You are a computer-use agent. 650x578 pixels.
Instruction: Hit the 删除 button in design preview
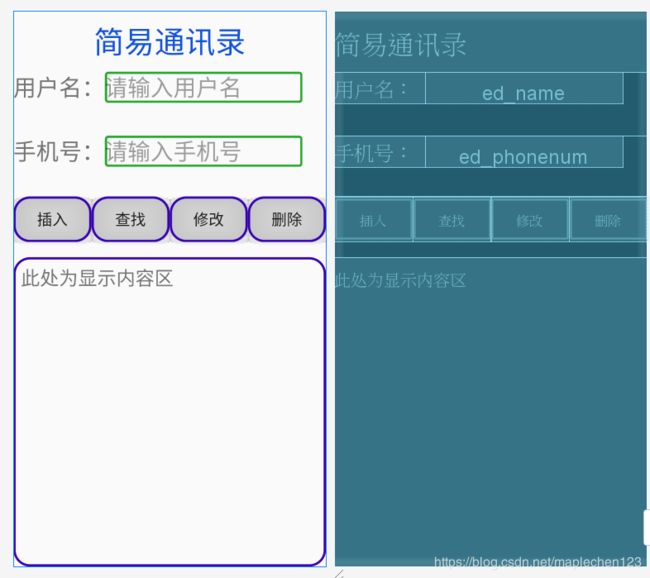tap(287, 220)
